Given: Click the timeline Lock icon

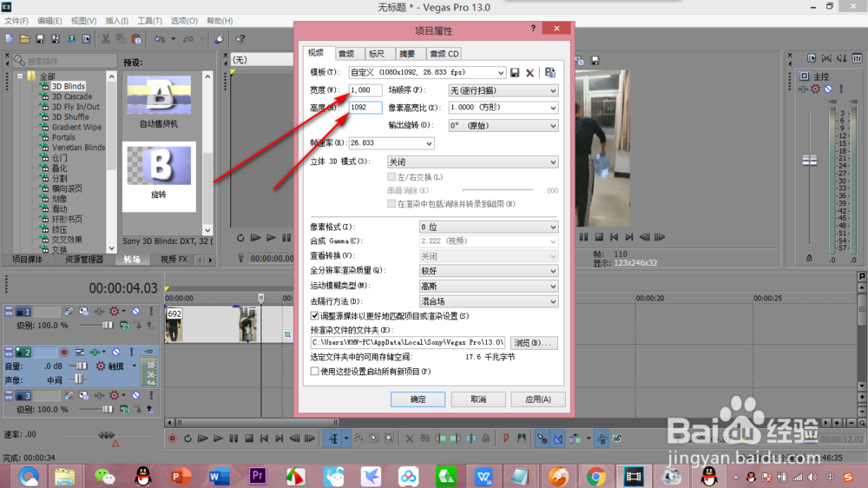Looking at the screenshot, I should click(486, 439).
